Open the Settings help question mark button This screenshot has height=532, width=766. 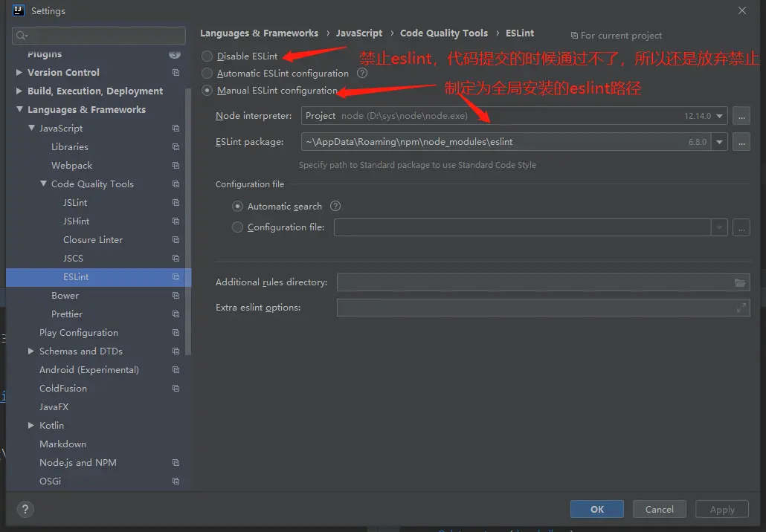click(25, 509)
